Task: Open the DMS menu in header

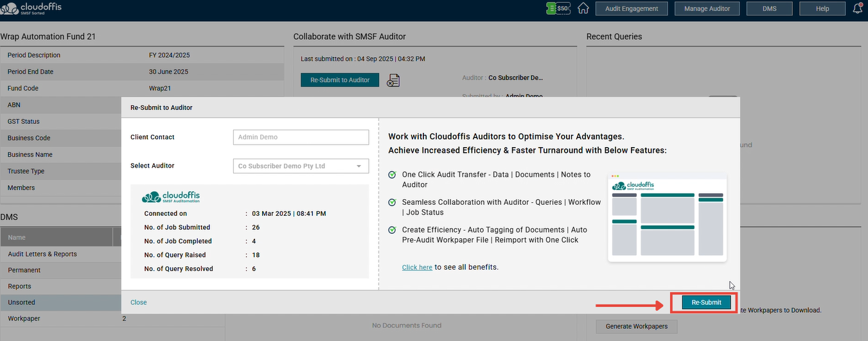Action: coord(769,8)
